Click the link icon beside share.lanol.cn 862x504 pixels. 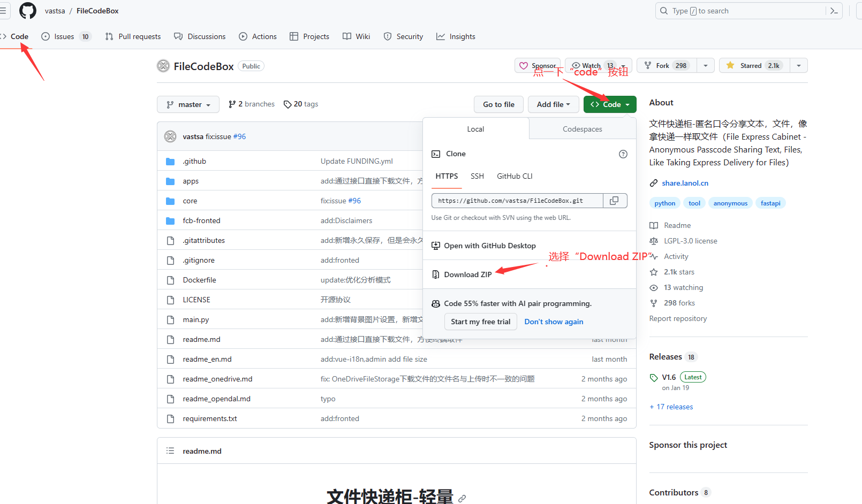[x=654, y=183]
